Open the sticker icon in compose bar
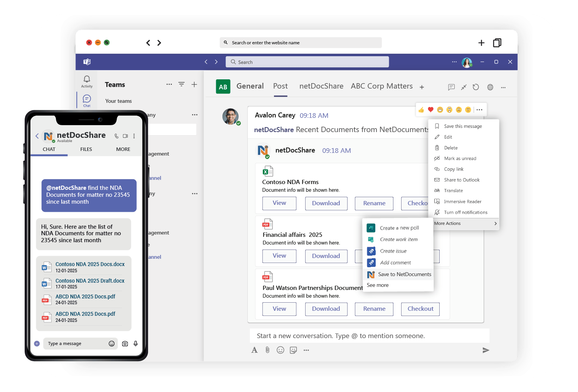 click(x=294, y=350)
